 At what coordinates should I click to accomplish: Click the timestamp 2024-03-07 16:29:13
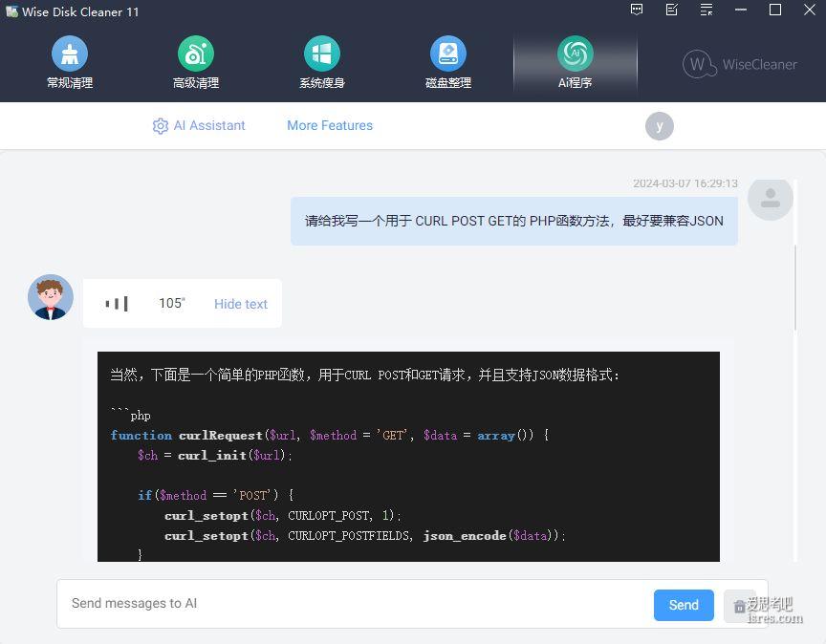tap(685, 183)
